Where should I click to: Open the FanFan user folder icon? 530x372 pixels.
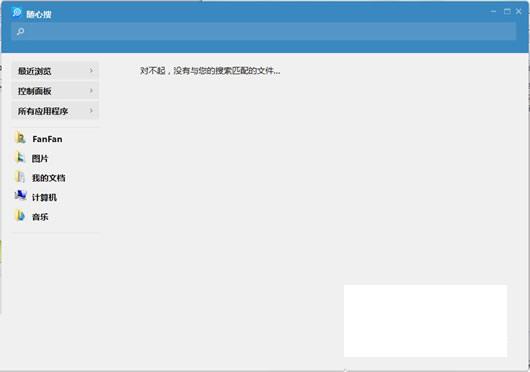(x=21, y=138)
